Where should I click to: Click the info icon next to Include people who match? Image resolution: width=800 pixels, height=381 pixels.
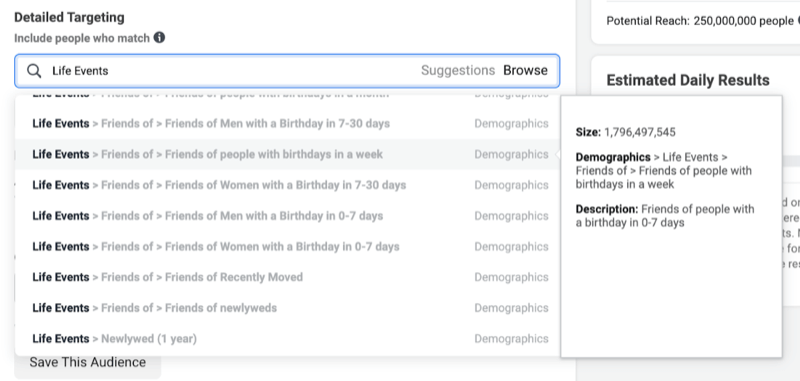(159, 38)
